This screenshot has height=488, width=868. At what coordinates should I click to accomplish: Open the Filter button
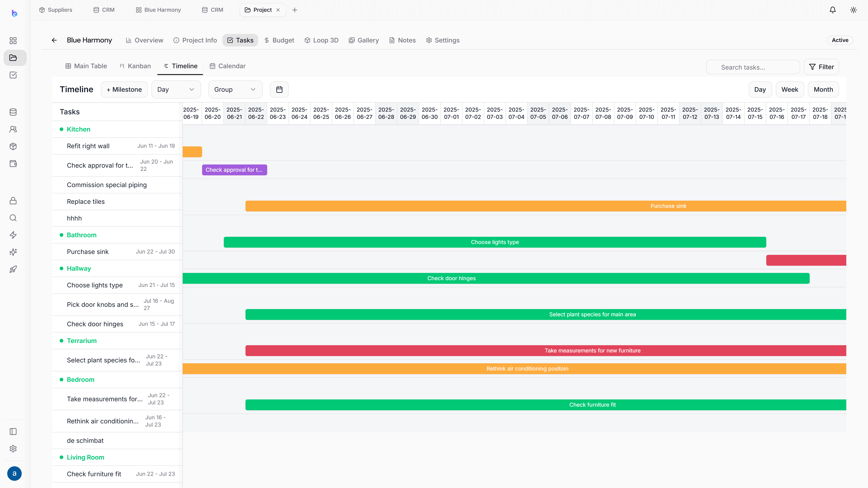click(821, 67)
